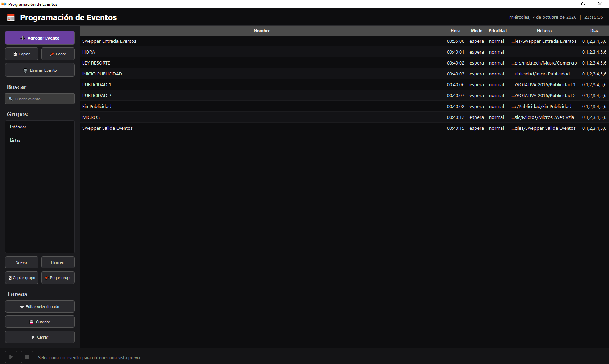609x364 pixels.
Task: Click time 00:40:12 cell
Action: pos(455,117)
